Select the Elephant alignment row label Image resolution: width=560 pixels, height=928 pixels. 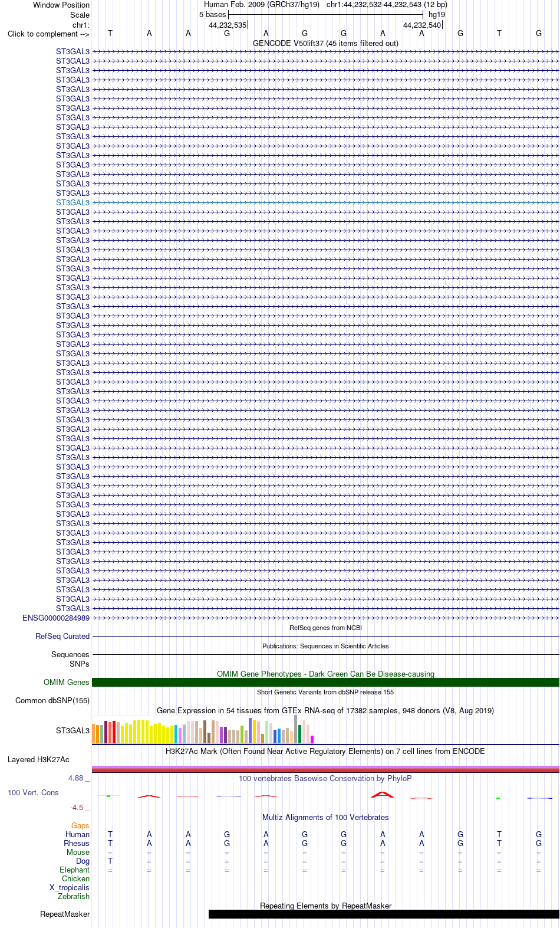click(74, 870)
